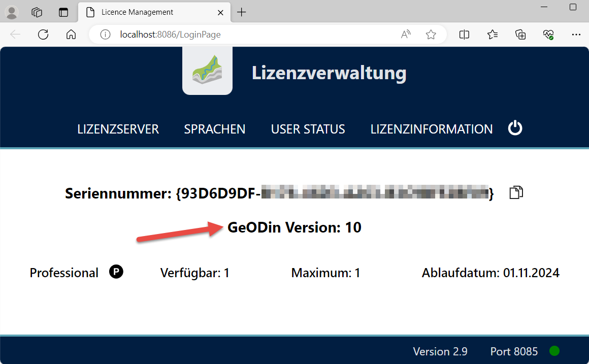Open browser Settings and more menu
The height and width of the screenshot is (364, 589).
coord(576,35)
